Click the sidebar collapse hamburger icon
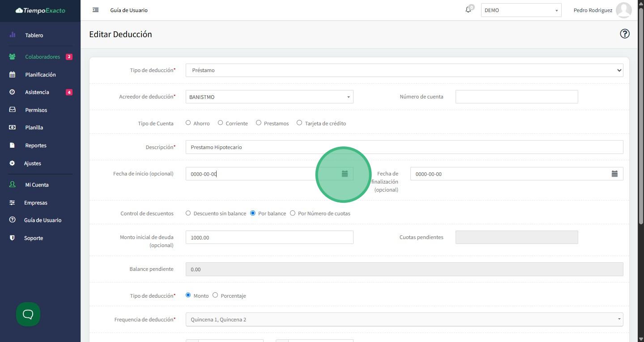The image size is (644, 342). 95,10
